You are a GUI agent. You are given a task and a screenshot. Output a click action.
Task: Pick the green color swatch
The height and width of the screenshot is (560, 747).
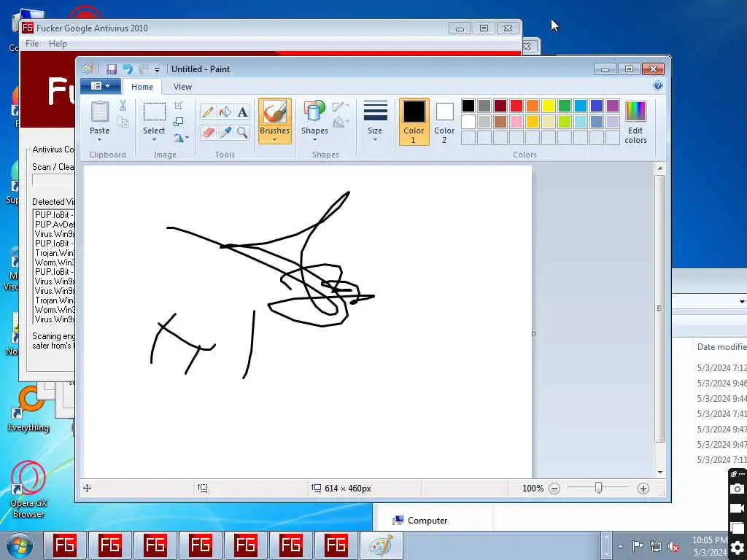pyautogui.click(x=564, y=106)
